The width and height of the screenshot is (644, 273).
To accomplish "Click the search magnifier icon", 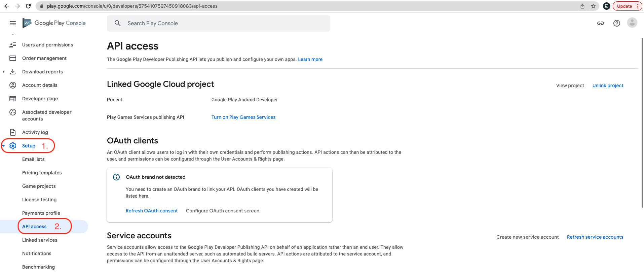I will [117, 23].
